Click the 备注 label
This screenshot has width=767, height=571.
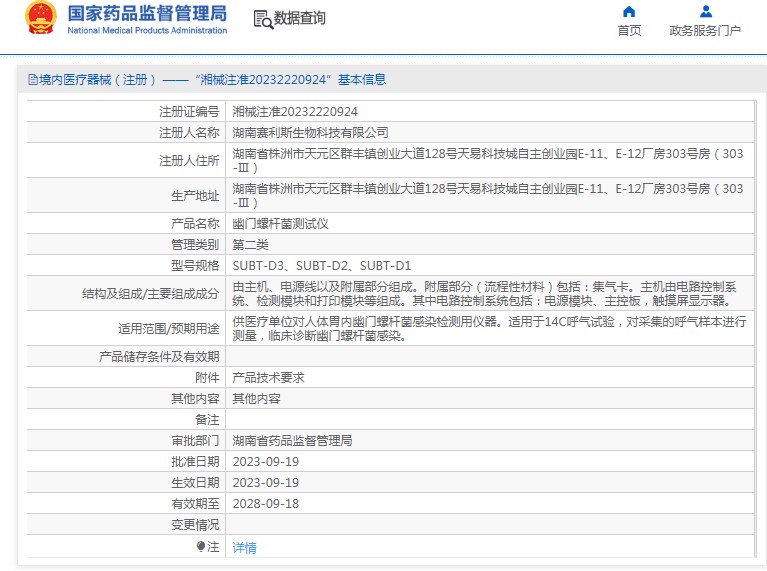[x=207, y=420]
